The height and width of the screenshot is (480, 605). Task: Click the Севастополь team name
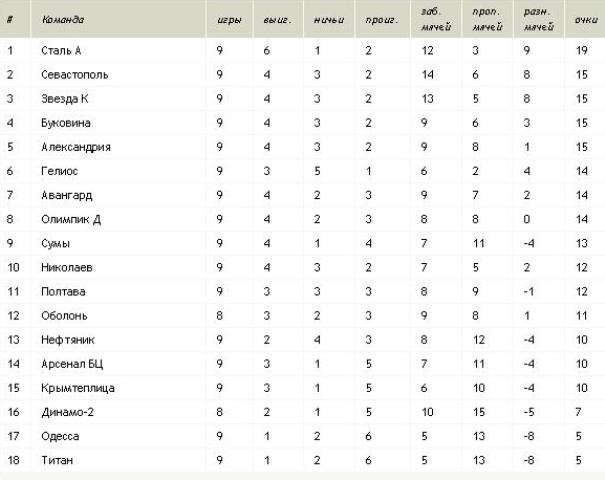click(74, 74)
